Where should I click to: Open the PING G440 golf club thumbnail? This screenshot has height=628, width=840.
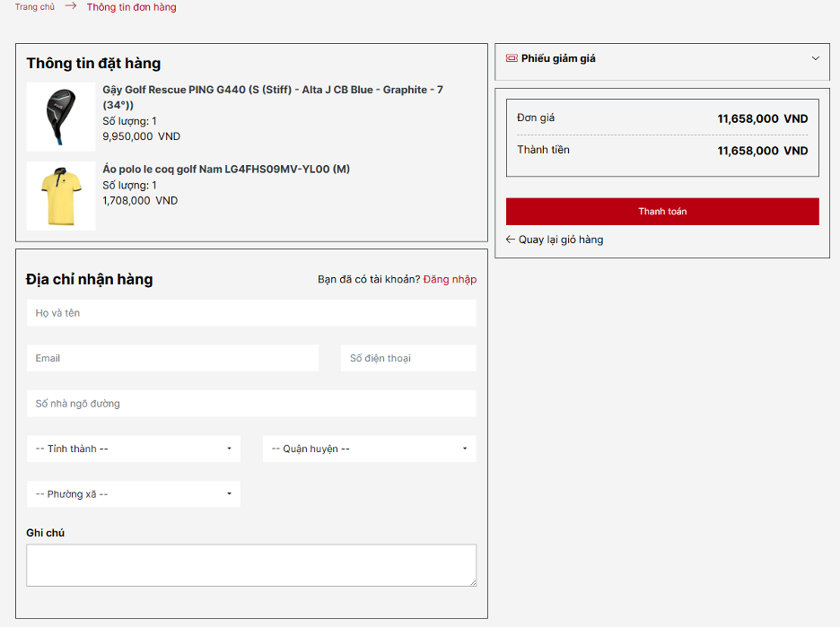tap(60, 117)
